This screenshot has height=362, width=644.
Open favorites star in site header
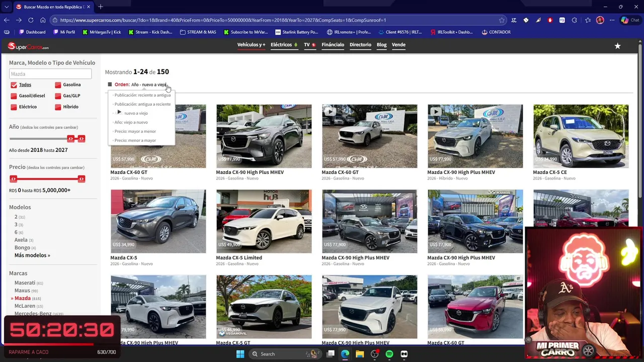point(617,46)
